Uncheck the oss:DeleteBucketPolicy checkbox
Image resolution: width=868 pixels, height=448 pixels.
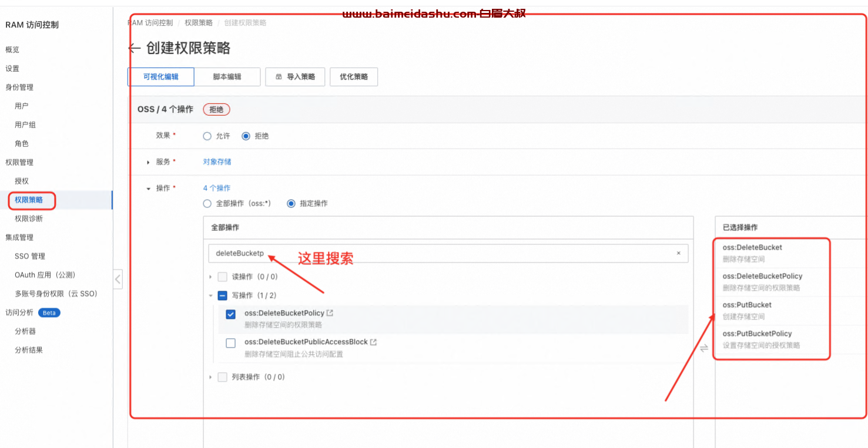231,314
